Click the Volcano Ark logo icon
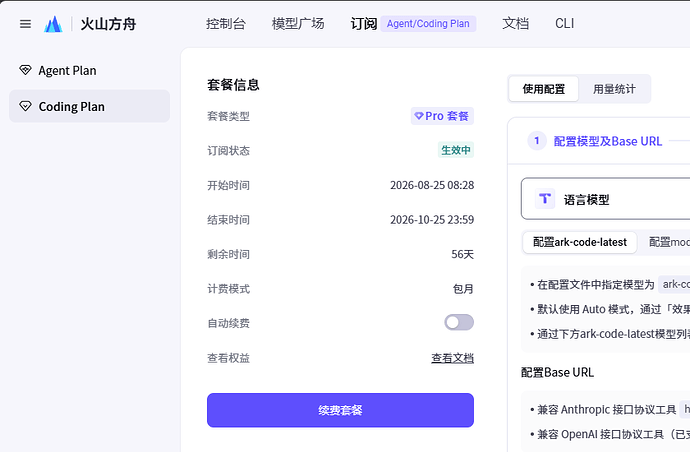 pyautogui.click(x=53, y=24)
